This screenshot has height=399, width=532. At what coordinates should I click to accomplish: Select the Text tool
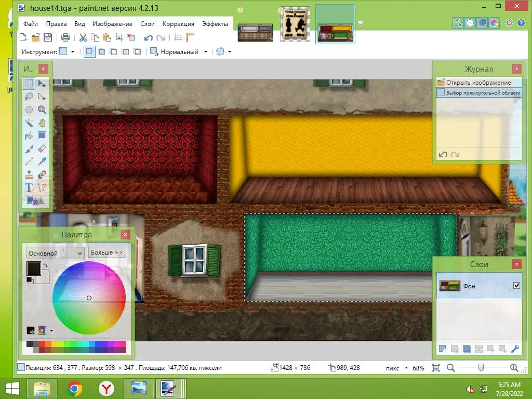tap(29, 187)
